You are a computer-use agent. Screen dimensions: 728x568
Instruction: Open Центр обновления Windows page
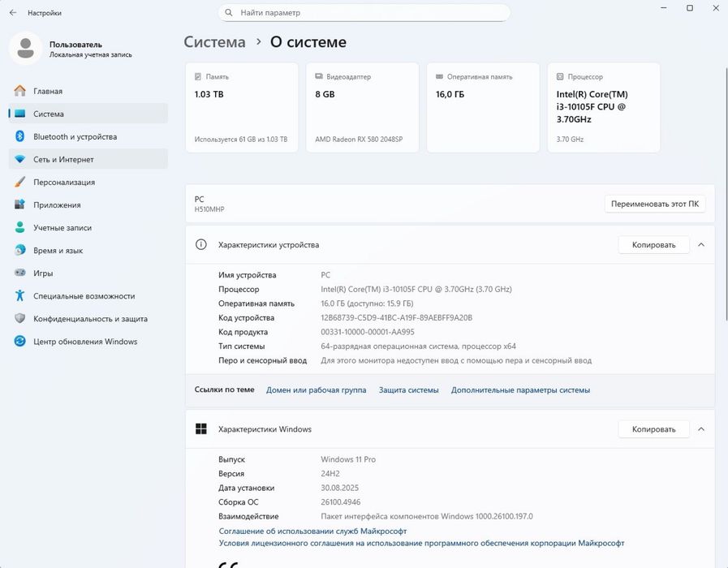pyautogui.click(x=88, y=341)
